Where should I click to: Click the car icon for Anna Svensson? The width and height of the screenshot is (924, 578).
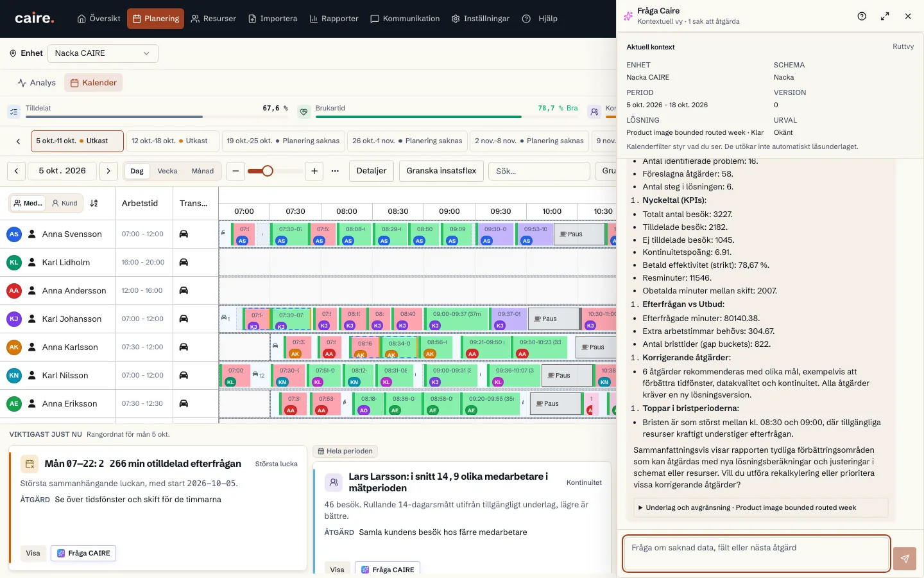pyautogui.click(x=184, y=234)
